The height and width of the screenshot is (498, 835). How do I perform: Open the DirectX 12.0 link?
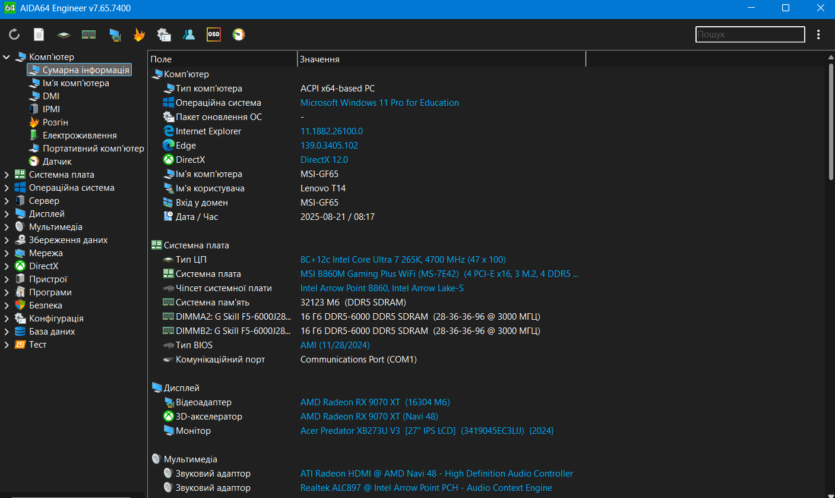click(x=324, y=160)
